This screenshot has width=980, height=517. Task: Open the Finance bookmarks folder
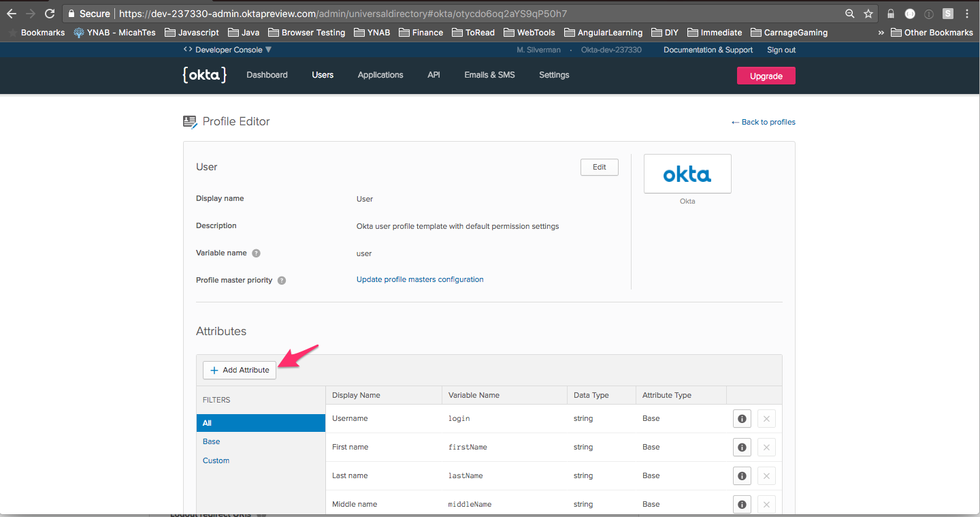pyautogui.click(x=421, y=32)
